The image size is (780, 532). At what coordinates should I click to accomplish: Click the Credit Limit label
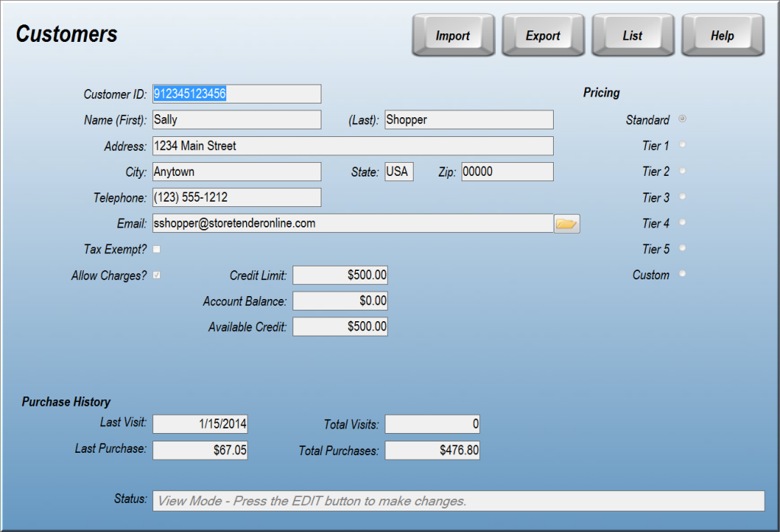(x=258, y=276)
